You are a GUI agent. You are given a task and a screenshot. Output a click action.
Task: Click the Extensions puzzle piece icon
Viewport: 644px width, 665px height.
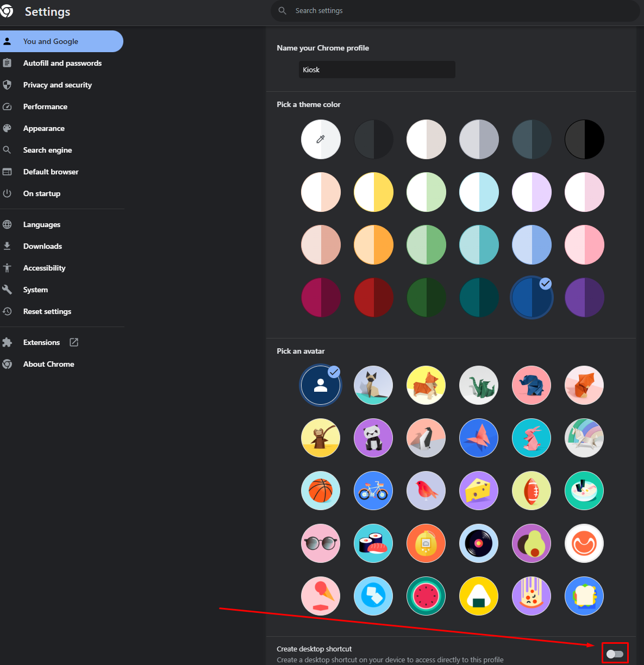[7, 342]
